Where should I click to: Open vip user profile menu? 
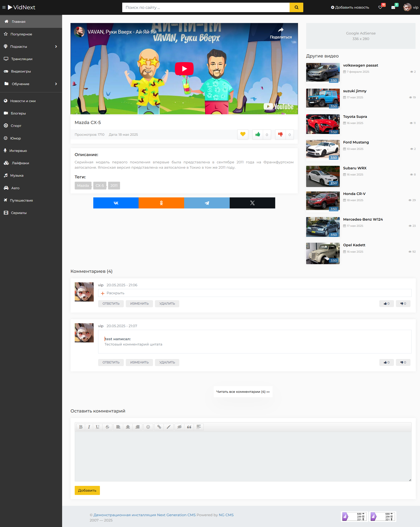tap(411, 7)
